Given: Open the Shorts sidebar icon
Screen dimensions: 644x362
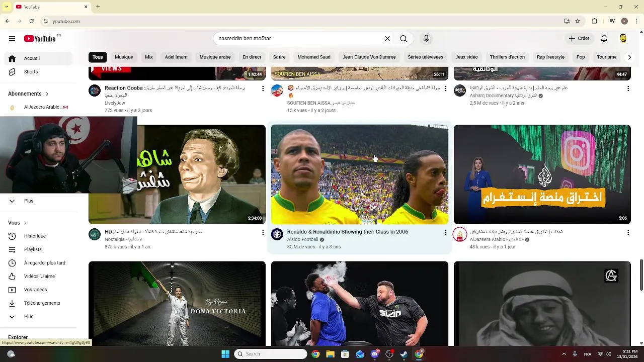Looking at the screenshot, I should [x=12, y=72].
